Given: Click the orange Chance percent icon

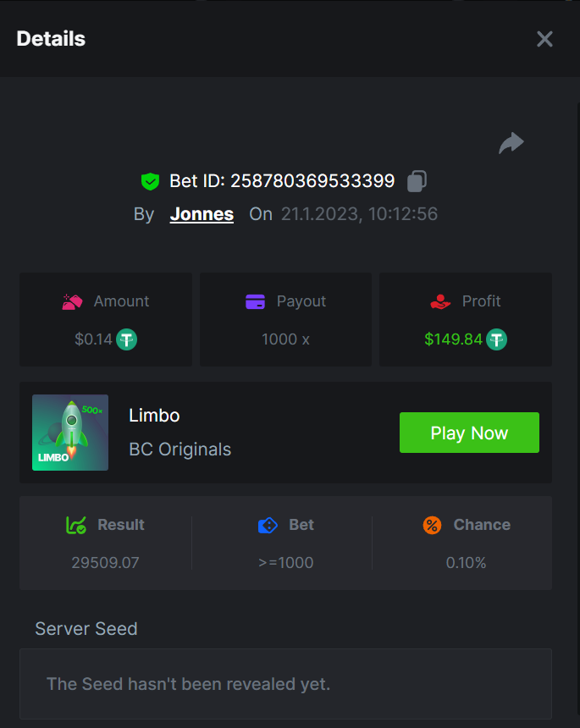Looking at the screenshot, I should [432, 525].
